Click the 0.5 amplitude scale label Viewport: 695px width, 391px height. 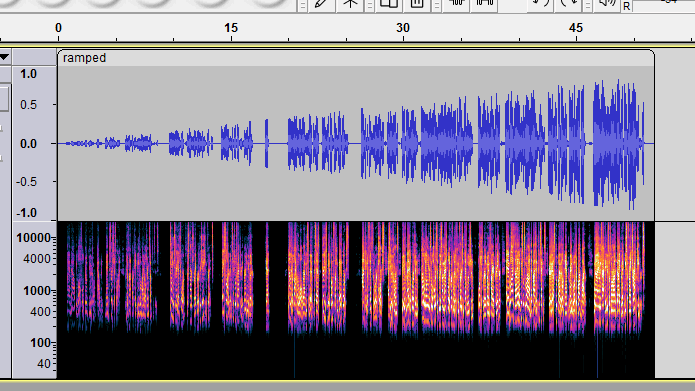28,105
